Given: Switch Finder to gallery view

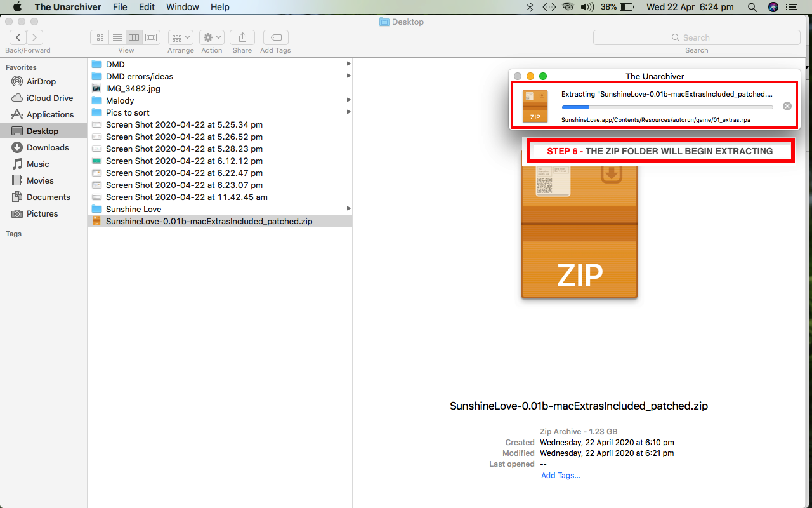Looking at the screenshot, I should point(151,37).
